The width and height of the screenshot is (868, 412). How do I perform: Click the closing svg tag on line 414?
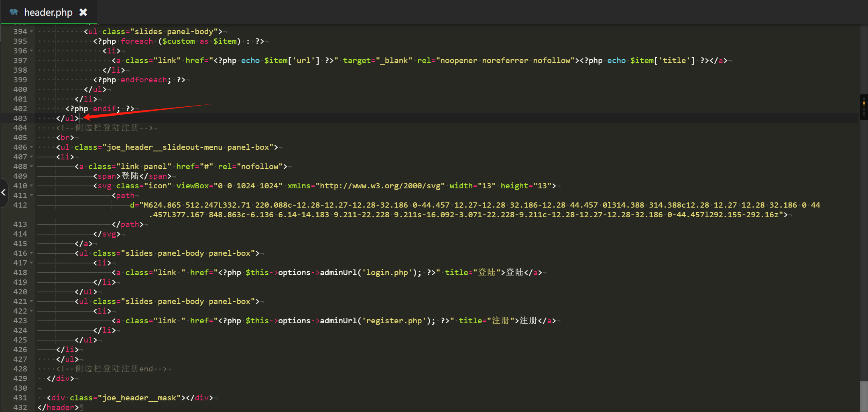coord(107,234)
